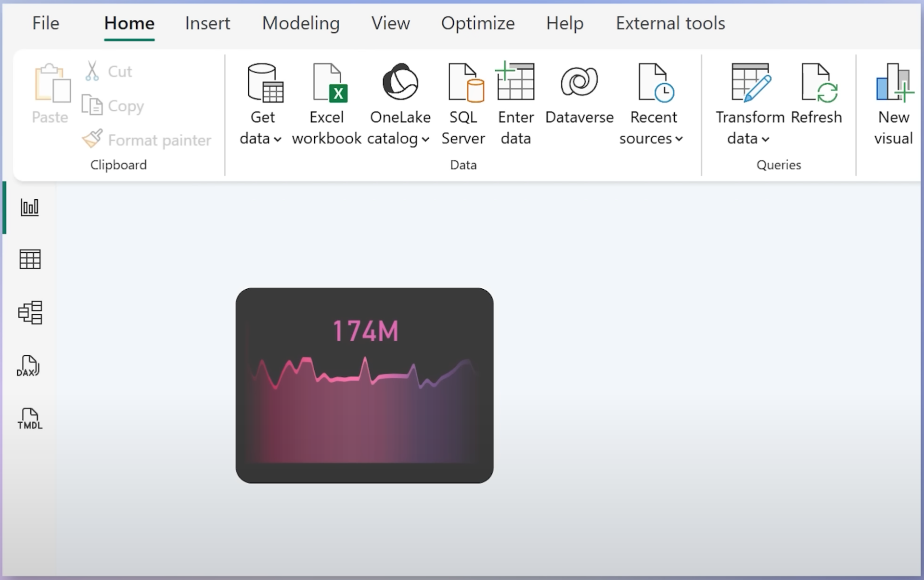This screenshot has width=924, height=580.
Task: Click the Paste clipboard icon
Action: (52, 83)
